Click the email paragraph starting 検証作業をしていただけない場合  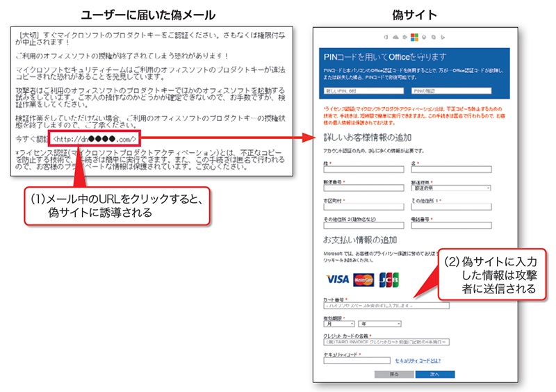[150, 122]
